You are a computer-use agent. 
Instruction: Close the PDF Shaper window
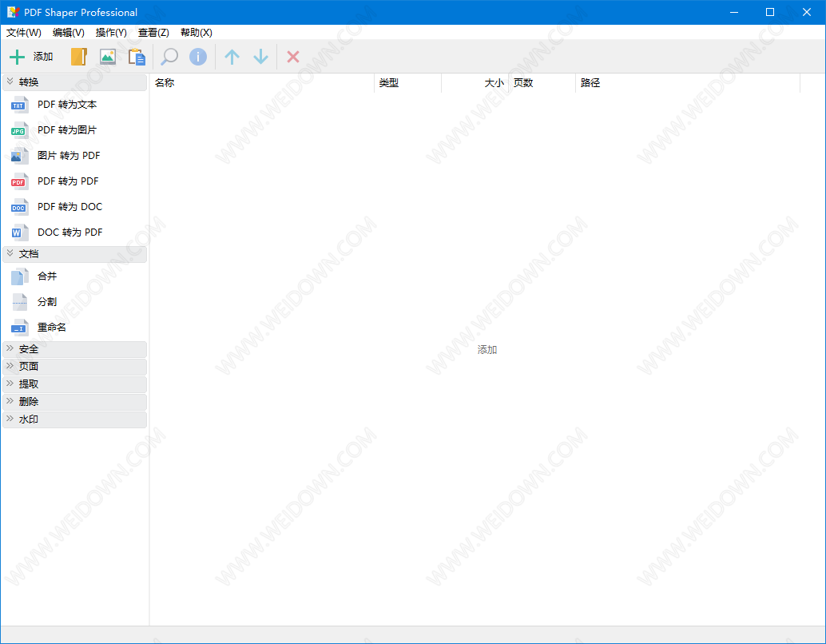(807, 12)
